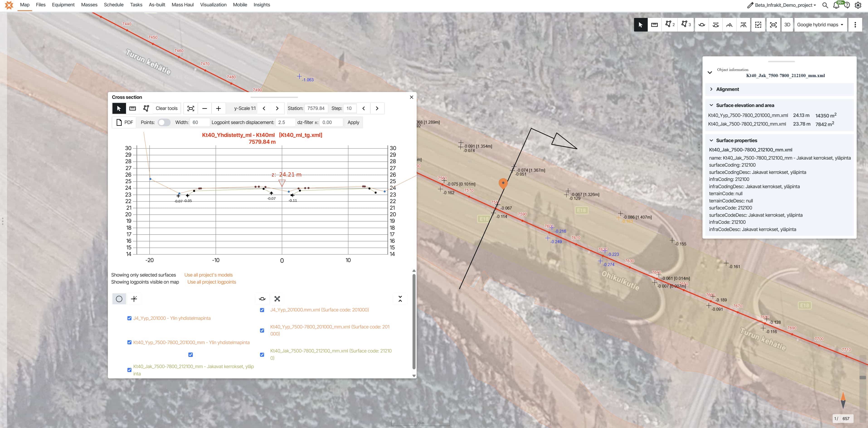Screen dimensions: 868x428
Task: Uncheck Kt40_Yyp_7500-7800_201000_mm - Ylin yhdistelmapinta
Action: [x=129, y=342]
